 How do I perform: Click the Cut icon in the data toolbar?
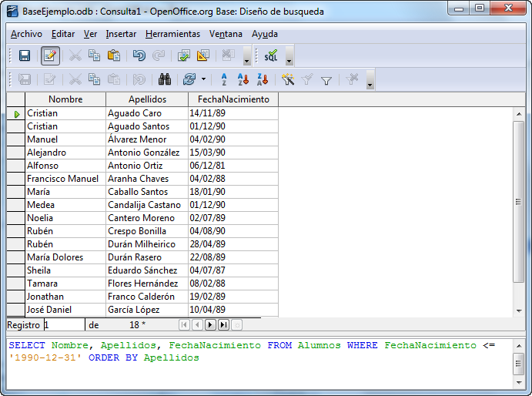75,79
